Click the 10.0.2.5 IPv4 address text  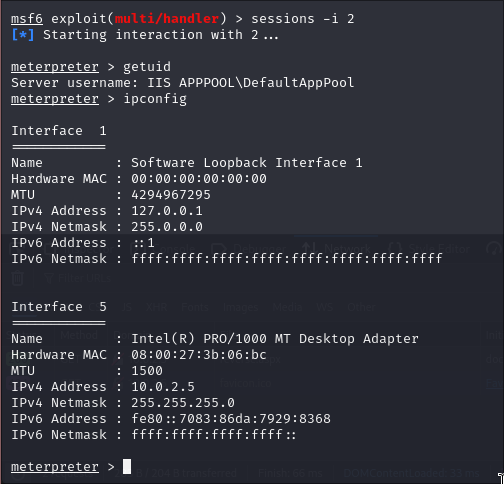pos(163,387)
